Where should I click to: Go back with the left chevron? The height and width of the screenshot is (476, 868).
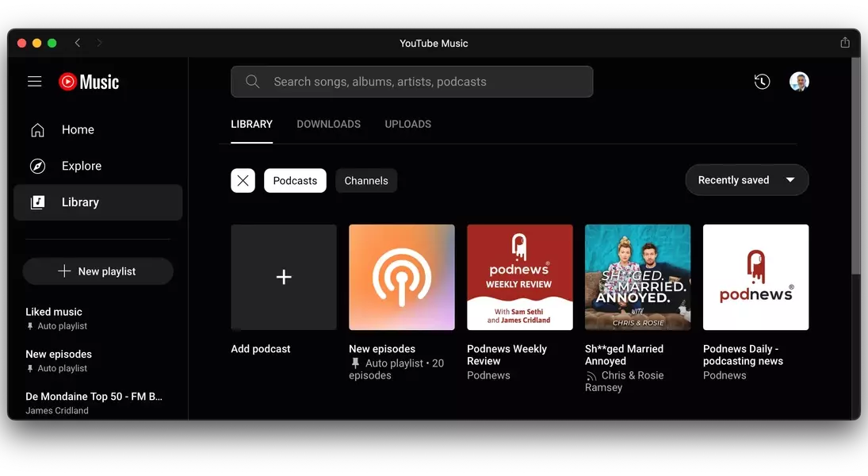point(78,43)
